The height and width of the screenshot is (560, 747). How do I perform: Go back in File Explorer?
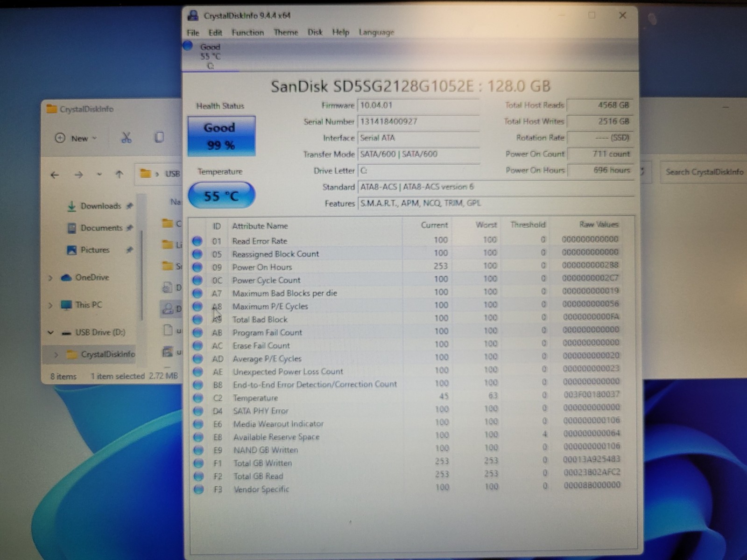(x=55, y=175)
